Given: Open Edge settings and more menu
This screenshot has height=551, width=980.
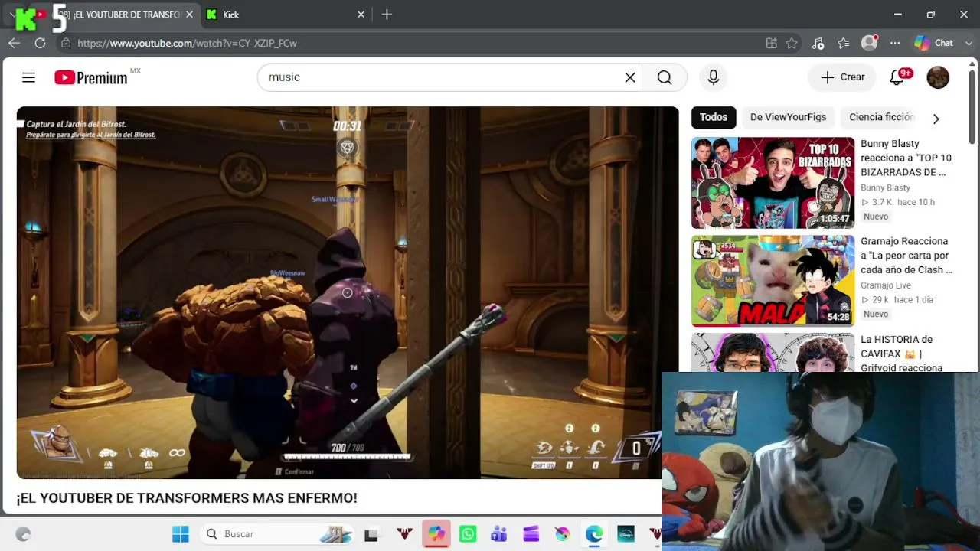Looking at the screenshot, I should [895, 43].
